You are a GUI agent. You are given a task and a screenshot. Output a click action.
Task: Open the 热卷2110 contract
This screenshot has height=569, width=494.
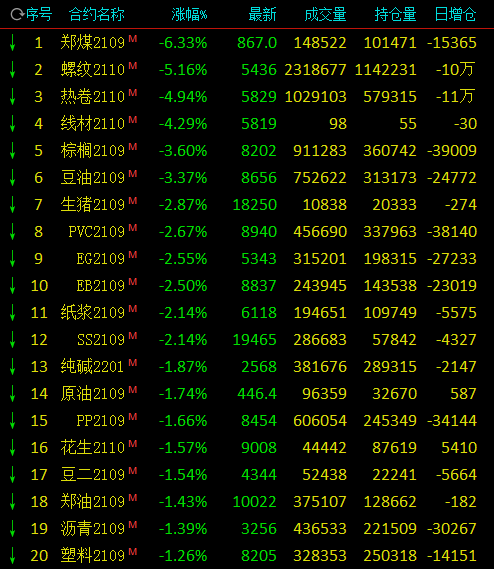tap(93, 97)
